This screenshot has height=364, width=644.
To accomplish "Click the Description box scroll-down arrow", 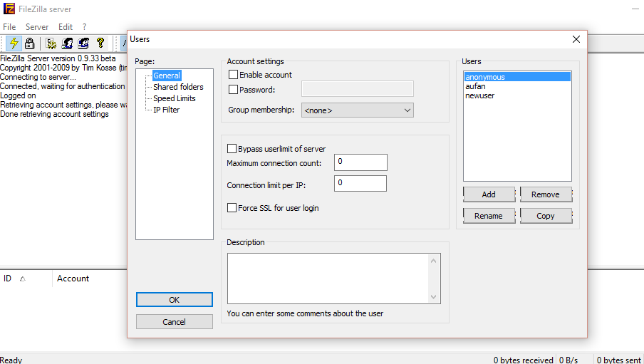I will (435, 297).
